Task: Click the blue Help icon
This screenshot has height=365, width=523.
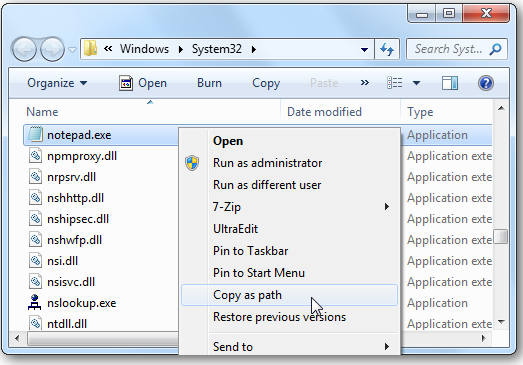Action: (x=486, y=83)
